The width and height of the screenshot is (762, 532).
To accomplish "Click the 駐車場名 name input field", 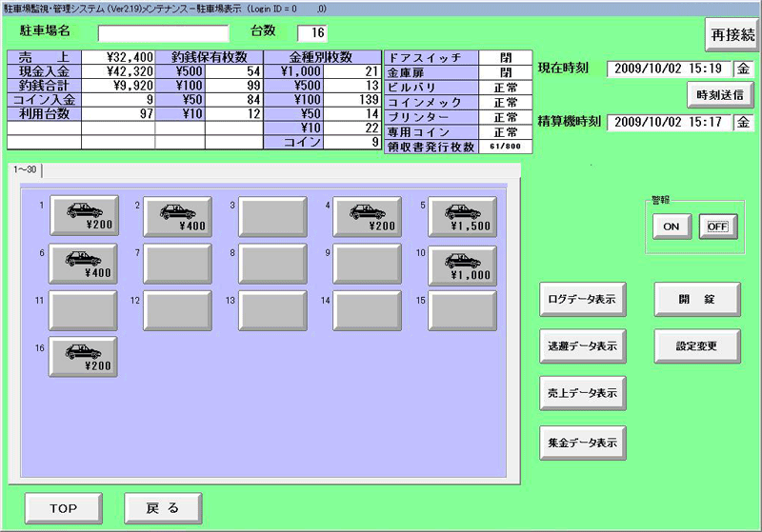I will point(163,34).
